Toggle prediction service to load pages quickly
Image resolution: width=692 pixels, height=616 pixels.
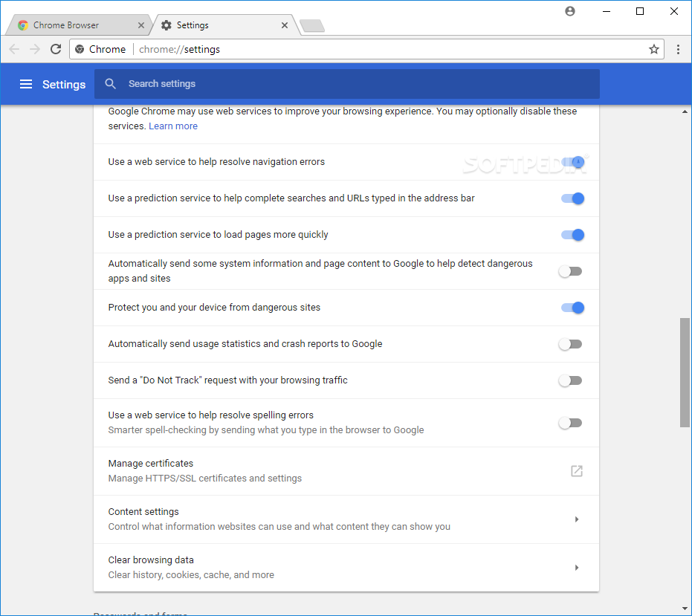click(x=572, y=235)
